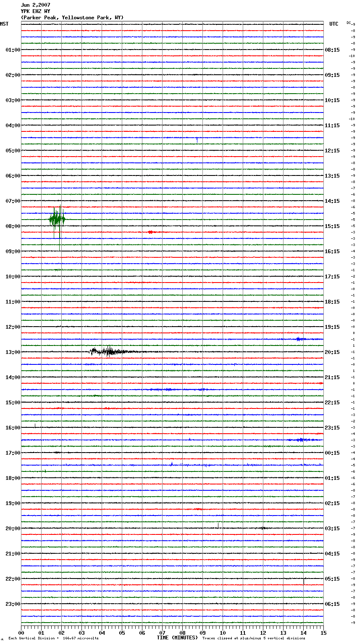The width and height of the screenshot is (357, 644).
Task: Click the 08:15 UTC time label
Action: [x=332, y=50]
